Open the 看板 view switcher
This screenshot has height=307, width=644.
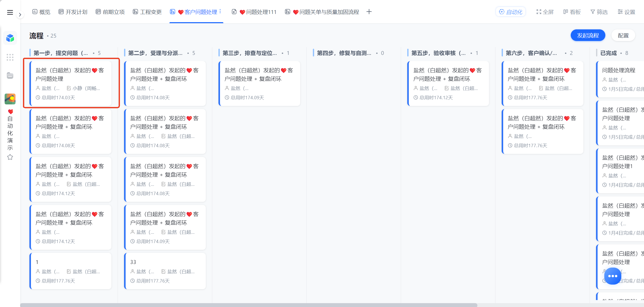pyautogui.click(x=572, y=12)
